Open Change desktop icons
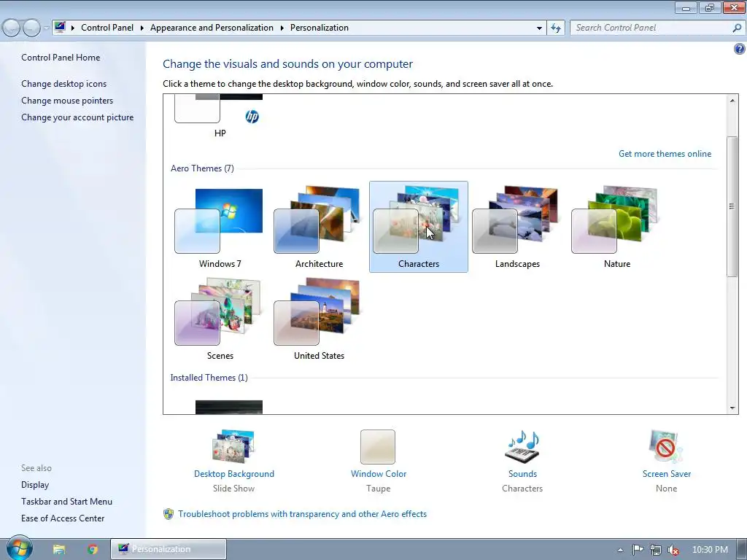The image size is (747, 560). 64,84
